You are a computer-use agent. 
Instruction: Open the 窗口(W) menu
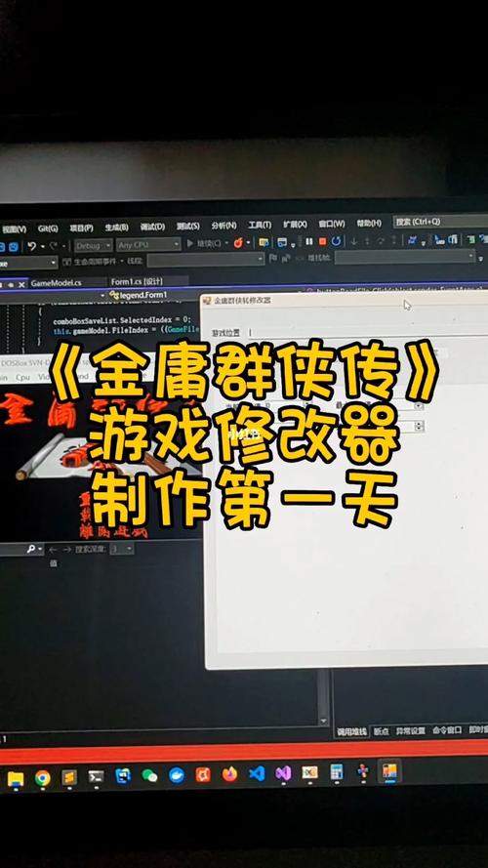332,225
